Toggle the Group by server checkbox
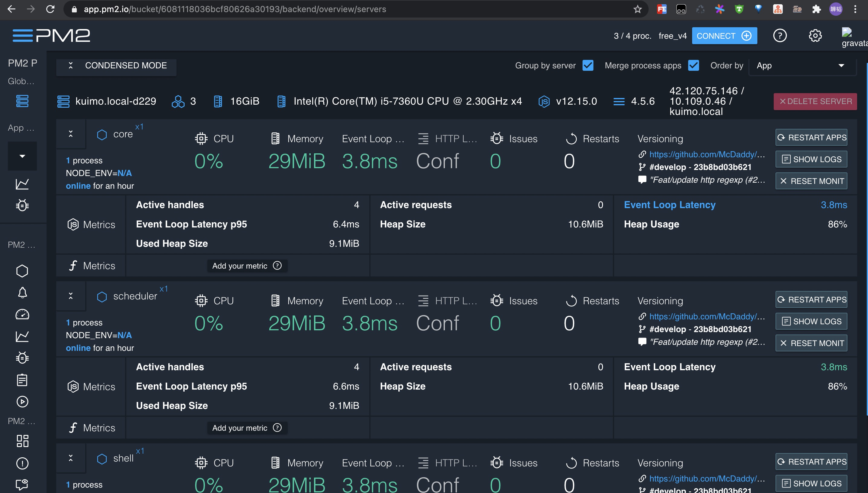 click(588, 65)
